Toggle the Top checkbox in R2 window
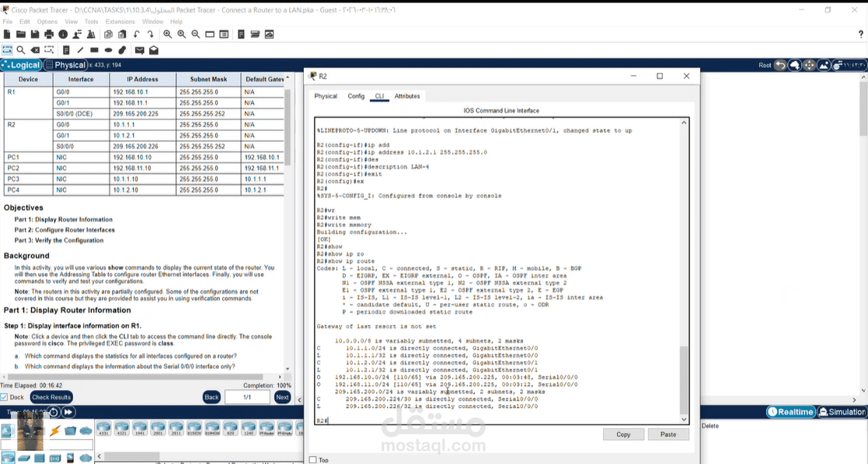This screenshot has height=464, width=868. pyautogui.click(x=312, y=459)
